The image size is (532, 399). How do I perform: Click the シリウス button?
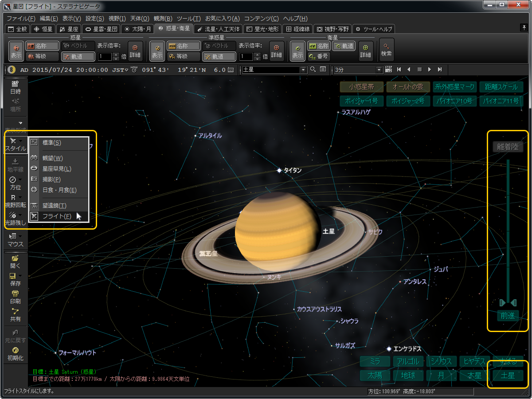click(x=441, y=361)
